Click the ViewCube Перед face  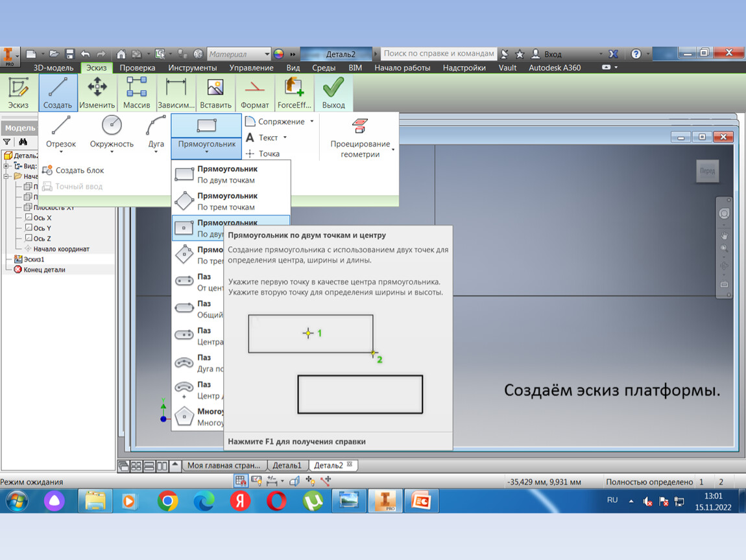click(708, 170)
